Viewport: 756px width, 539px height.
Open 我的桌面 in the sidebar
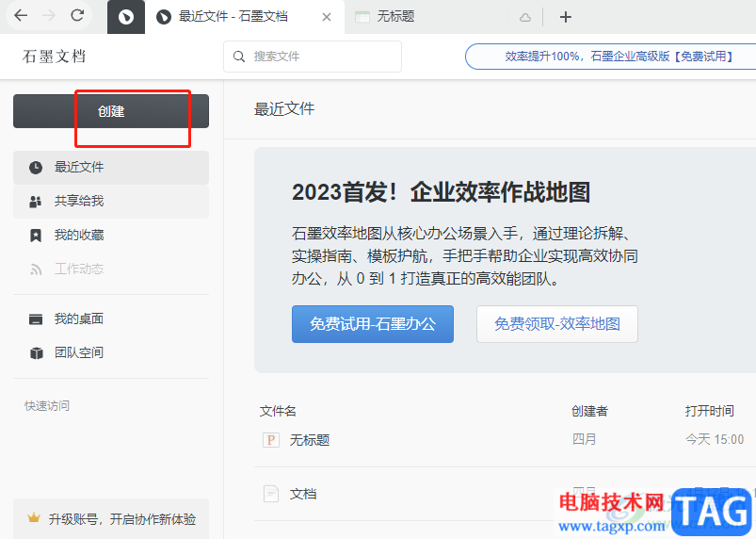tap(111, 318)
